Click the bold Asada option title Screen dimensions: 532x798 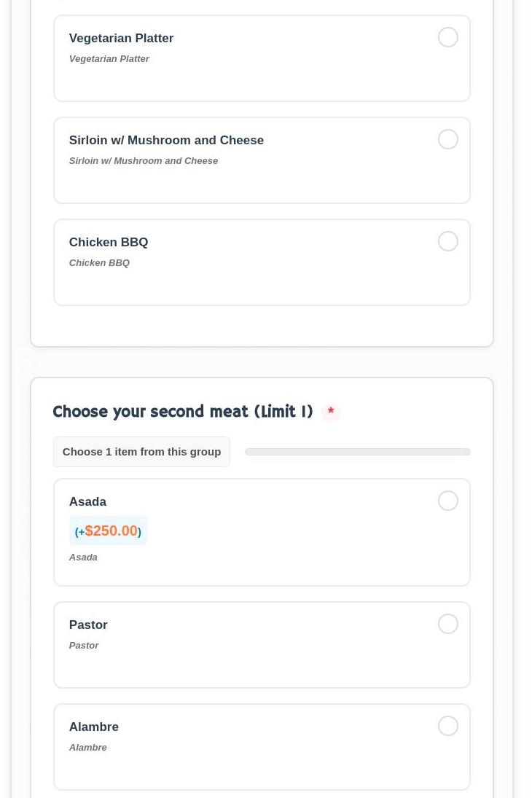click(87, 501)
